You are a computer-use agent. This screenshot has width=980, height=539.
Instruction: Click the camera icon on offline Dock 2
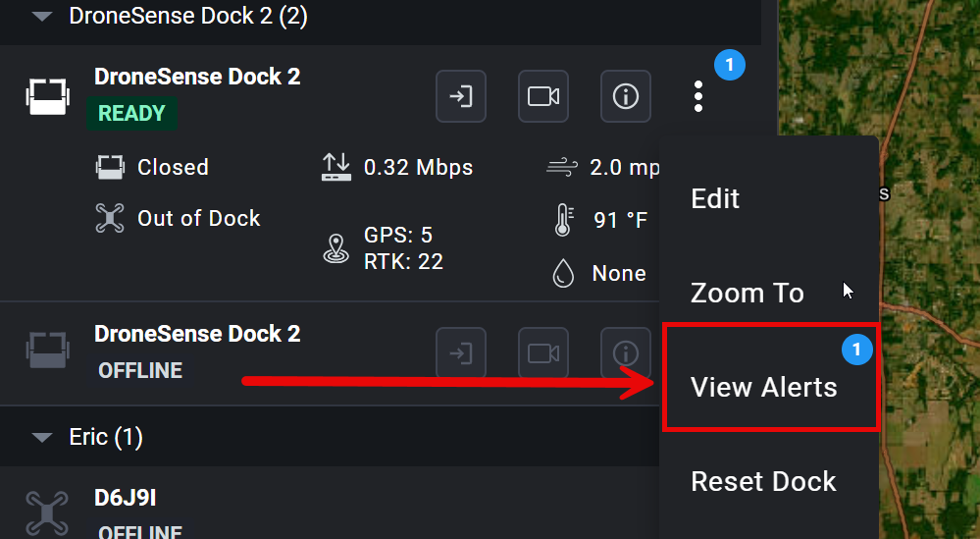click(x=543, y=353)
